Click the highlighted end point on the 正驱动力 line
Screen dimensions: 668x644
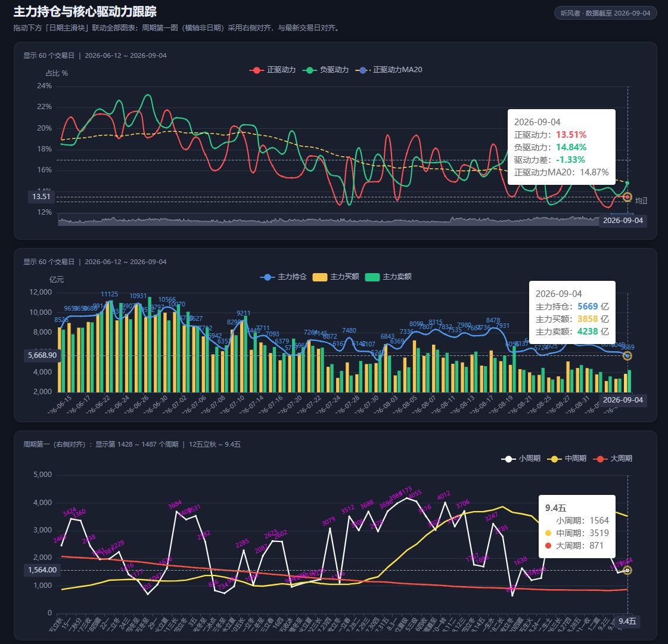pyautogui.click(x=627, y=197)
